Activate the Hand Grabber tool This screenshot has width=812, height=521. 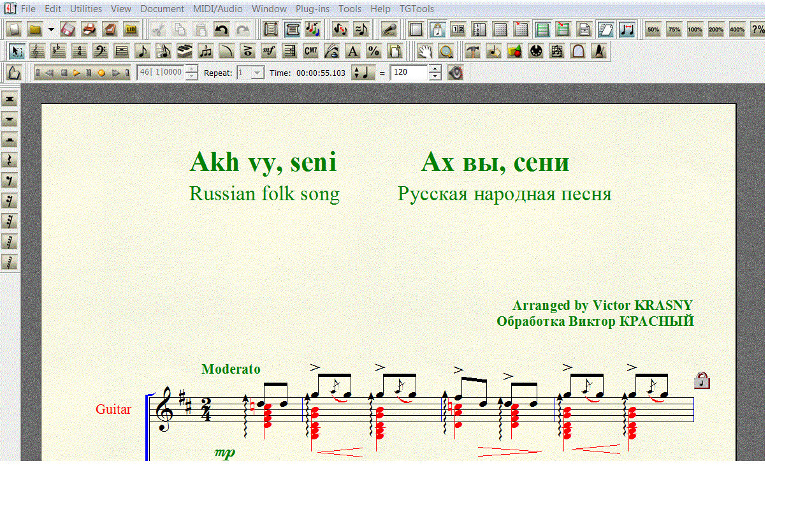(x=425, y=51)
